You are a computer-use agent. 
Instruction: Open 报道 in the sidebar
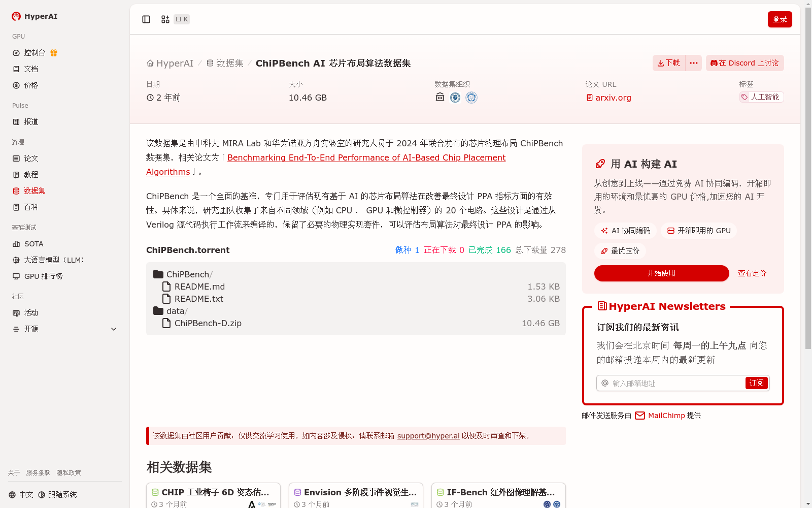(26, 122)
